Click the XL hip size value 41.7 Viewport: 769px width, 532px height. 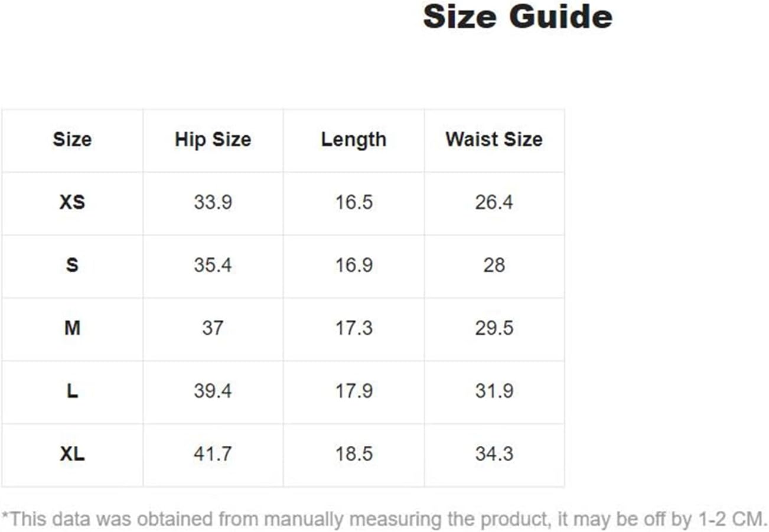(213, 454)
